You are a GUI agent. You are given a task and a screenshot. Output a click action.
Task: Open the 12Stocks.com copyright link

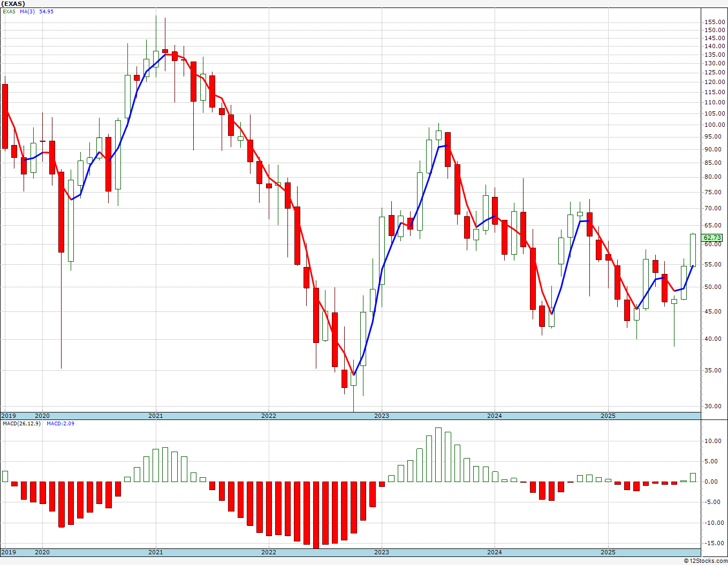tap(706, 561)
